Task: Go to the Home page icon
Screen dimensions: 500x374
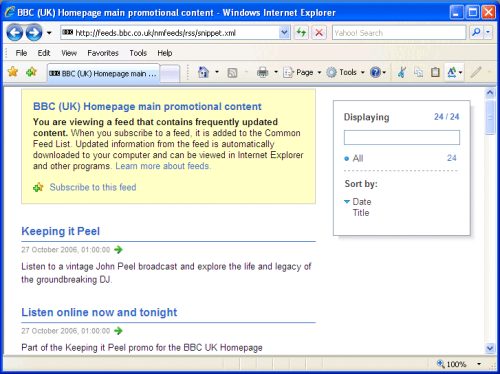Action: click(x=203, y=72)
